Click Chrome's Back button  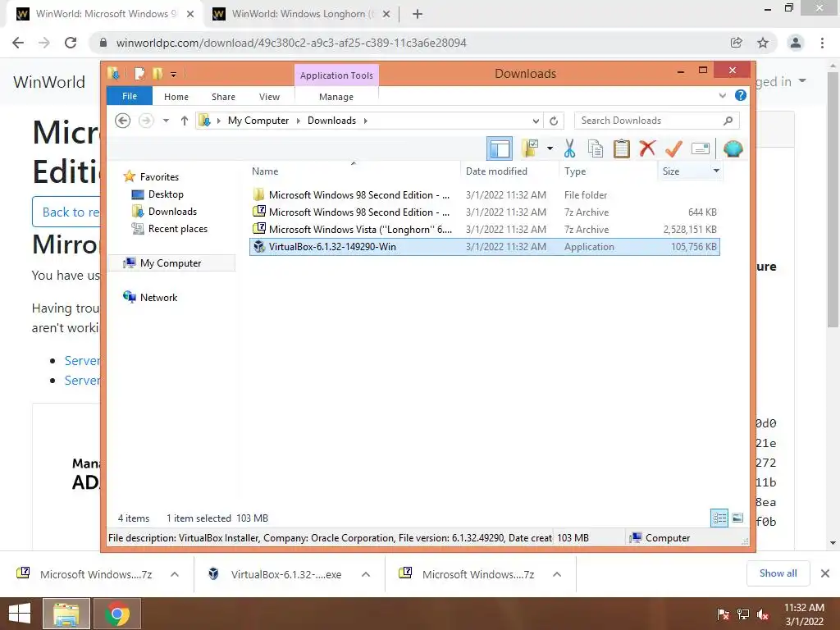coord(18,43)
